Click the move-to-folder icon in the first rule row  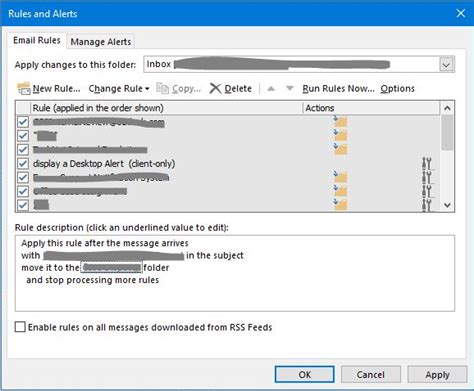pyautogui.click(x=340, y=121)
